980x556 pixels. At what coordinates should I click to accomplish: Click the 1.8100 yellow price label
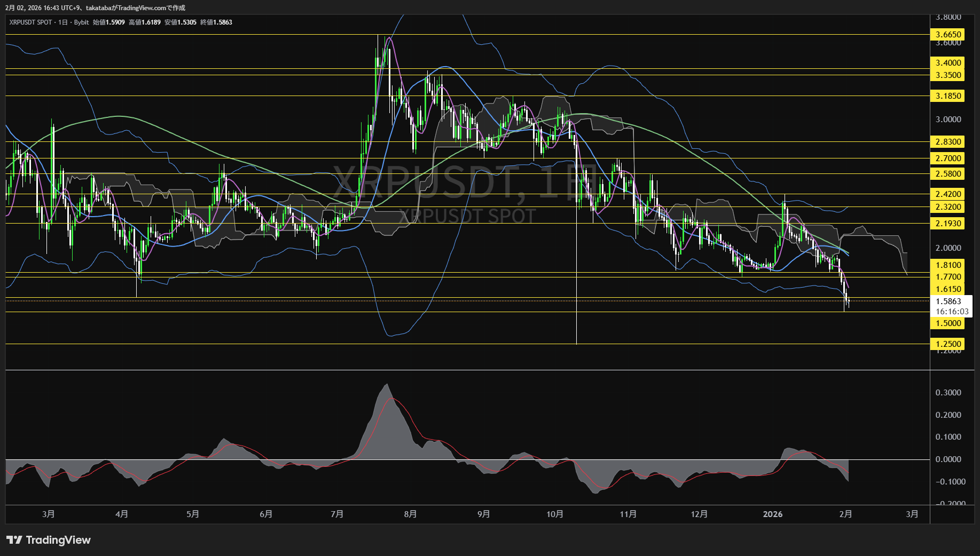pyautogui.click(x=948, y=265)
